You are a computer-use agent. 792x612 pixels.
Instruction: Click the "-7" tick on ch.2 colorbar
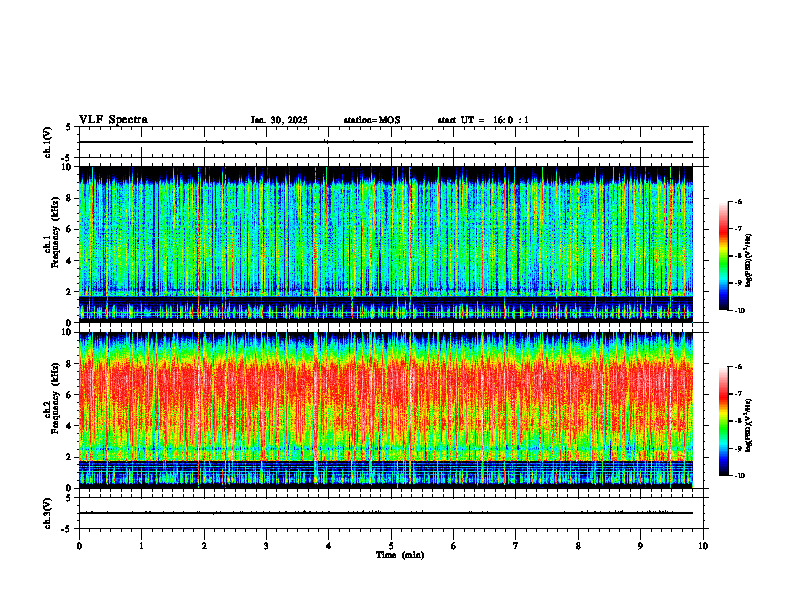738,394
